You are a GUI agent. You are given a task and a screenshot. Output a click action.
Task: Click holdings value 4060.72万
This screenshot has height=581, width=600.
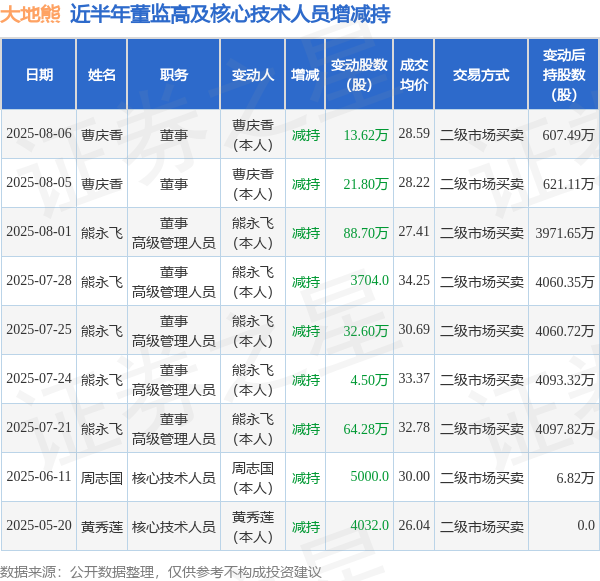point(565,331)
